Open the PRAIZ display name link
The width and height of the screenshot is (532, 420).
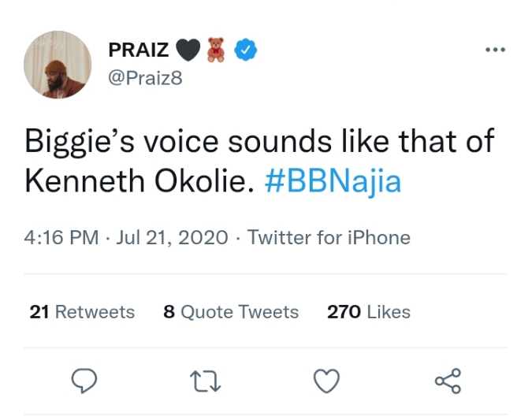[x=138, y=50]
